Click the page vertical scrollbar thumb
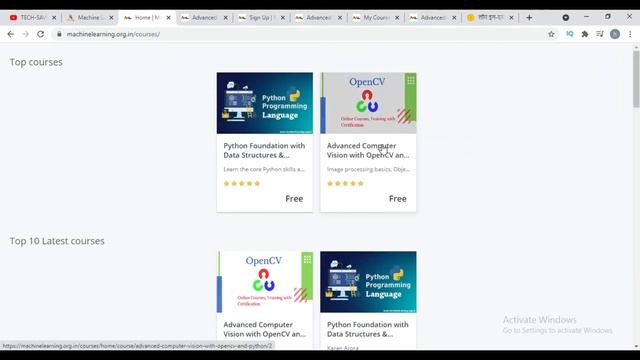Image resolution: width=640 pixels, height=360 pixels. point(636,79)
